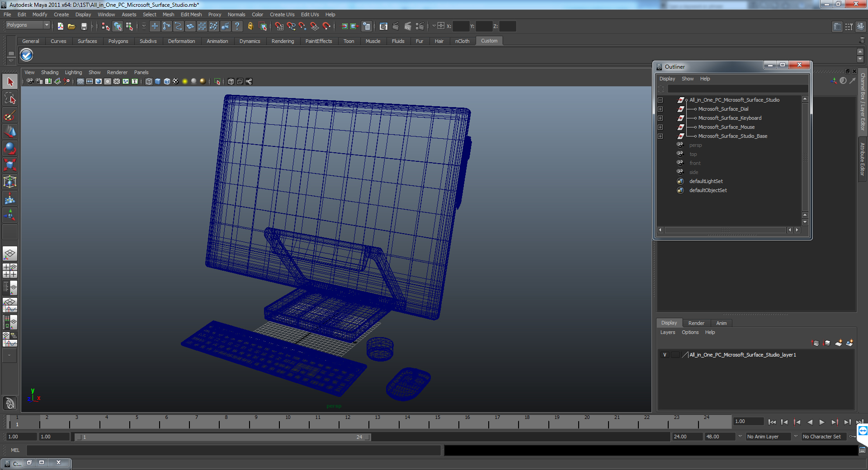The height and width of the screenshot is (470, 868).
Task: Click the question mark help icon
Action: click(x=237, y=26)
